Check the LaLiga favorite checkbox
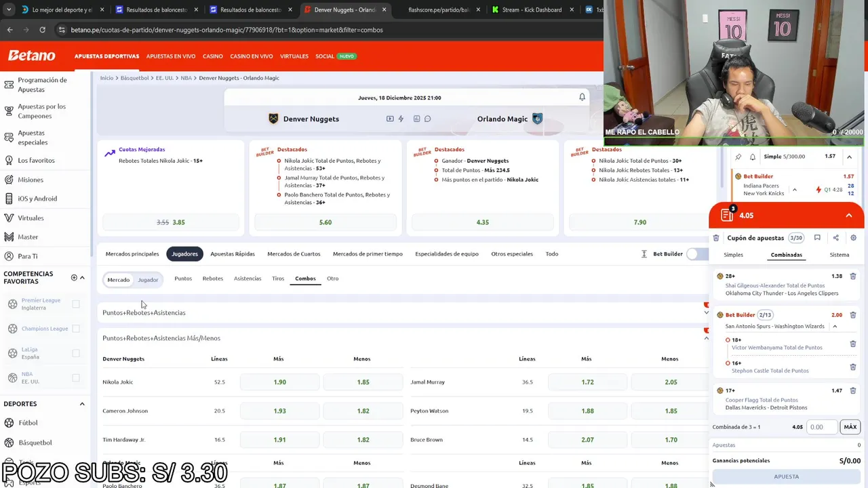Viewport: 868px width, 488px height. pyautogui.click(x=76, y=353)
